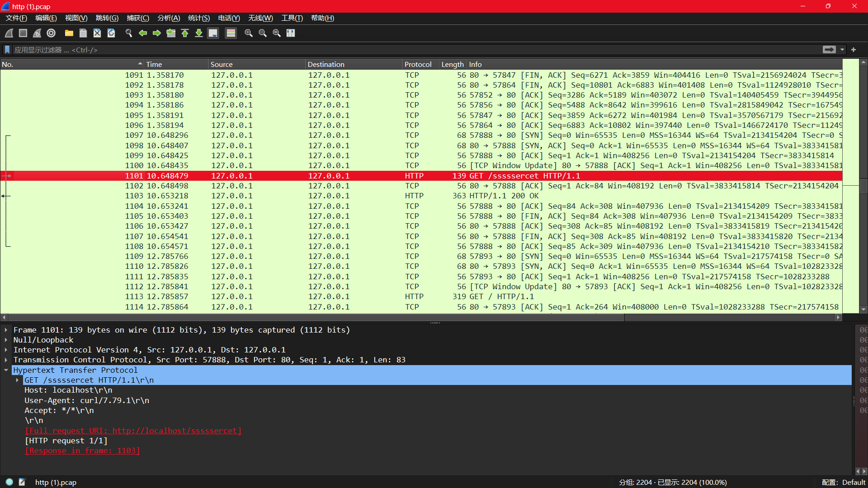Open the 分析(A) menu
The image size is (868, 488).
point(169,18)
